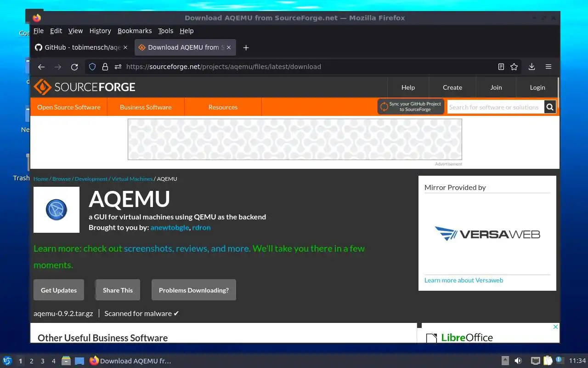Open the Bookmarks menu
The width and height of the screenshot is (588, 368).
coord(135,31)
